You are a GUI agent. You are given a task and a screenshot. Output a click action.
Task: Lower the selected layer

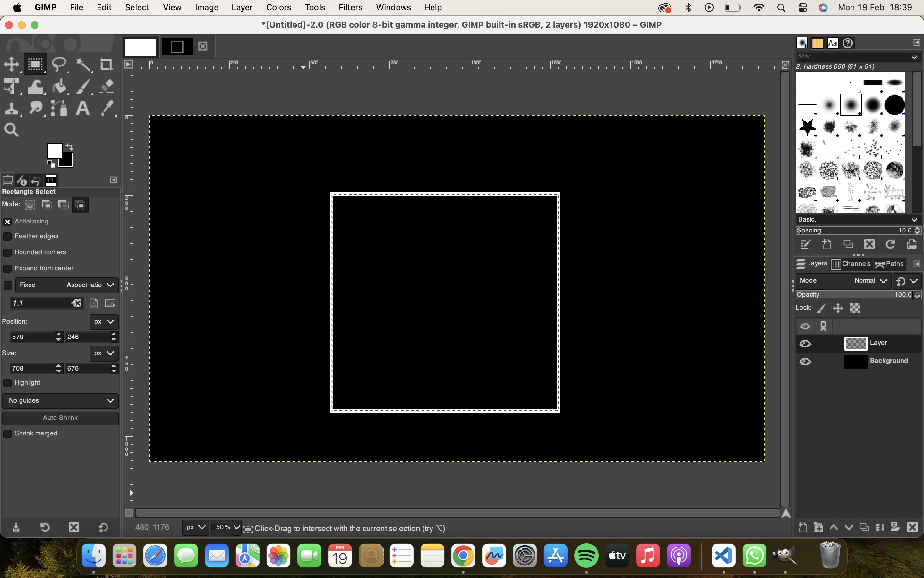tap(849, 528)
